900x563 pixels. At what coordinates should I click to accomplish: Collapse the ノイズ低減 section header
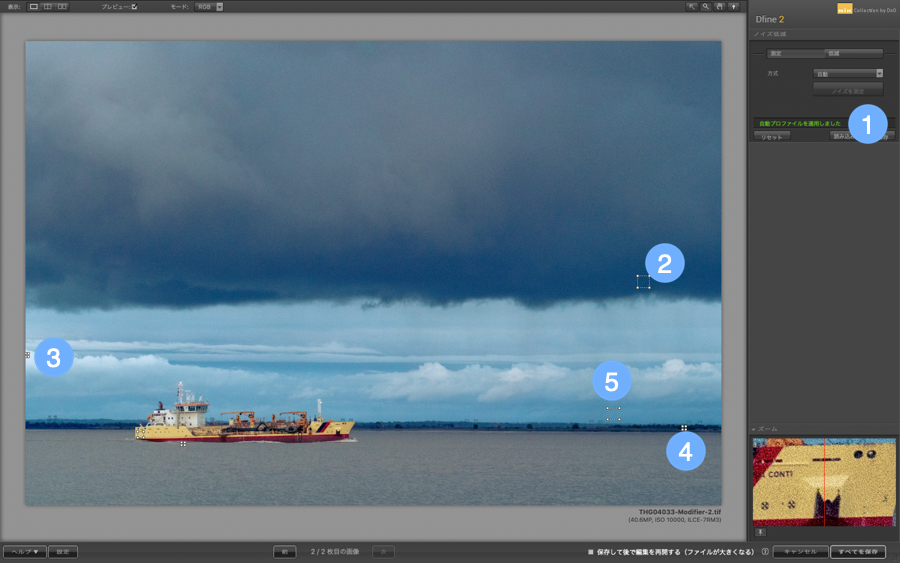point(770,34)
